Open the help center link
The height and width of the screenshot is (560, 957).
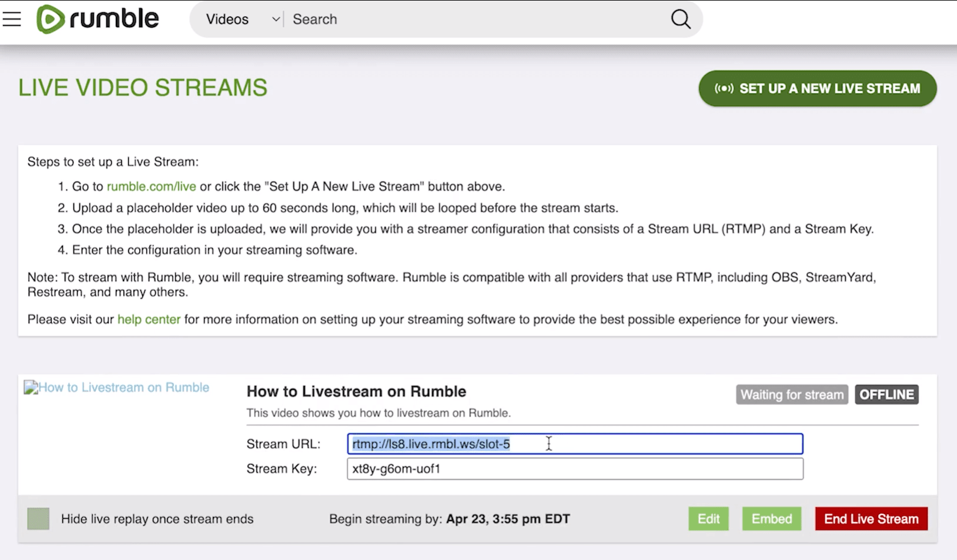149,320
